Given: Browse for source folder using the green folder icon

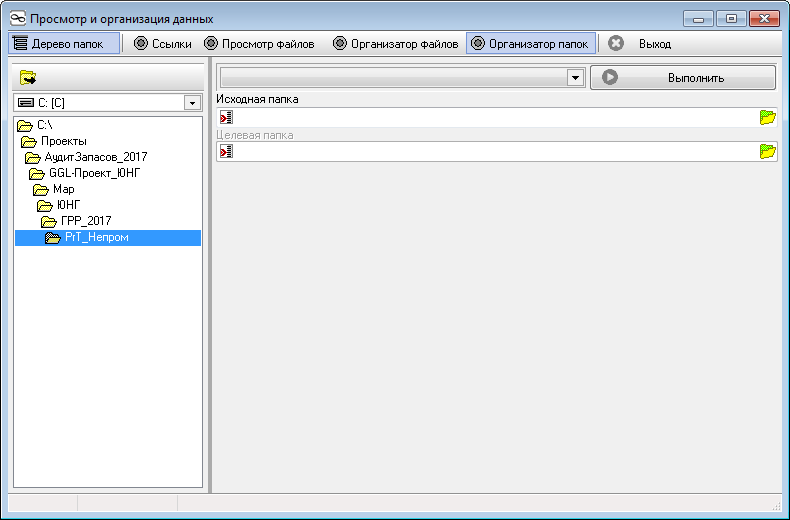Looking at the screenshot, I should click(767, 117).
